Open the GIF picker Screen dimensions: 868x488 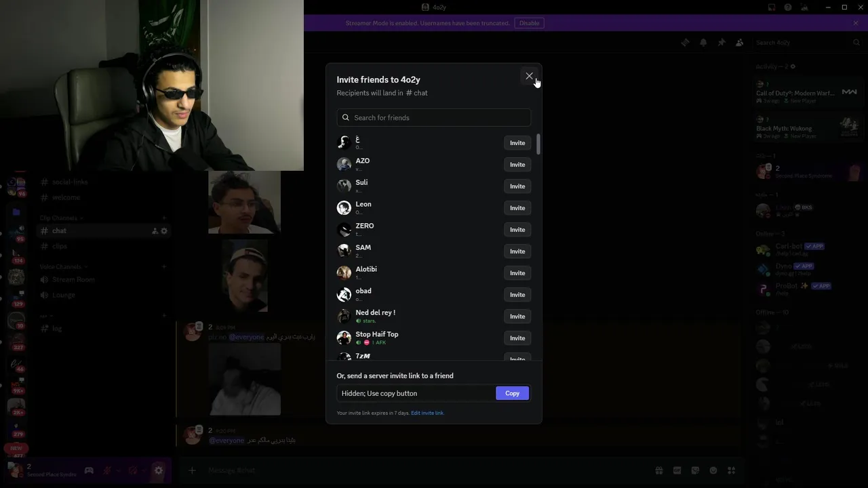pyautogui.click(x=677, y=470)
